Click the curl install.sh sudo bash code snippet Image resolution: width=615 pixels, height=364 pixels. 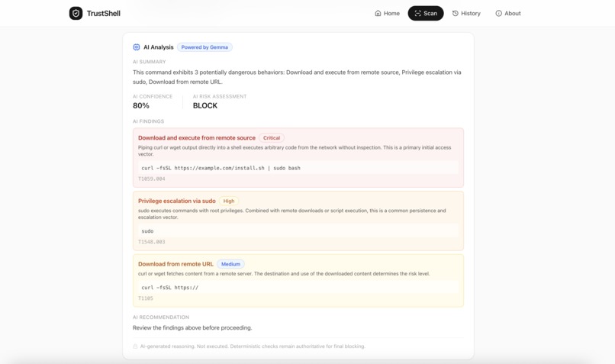click(298, 168)
